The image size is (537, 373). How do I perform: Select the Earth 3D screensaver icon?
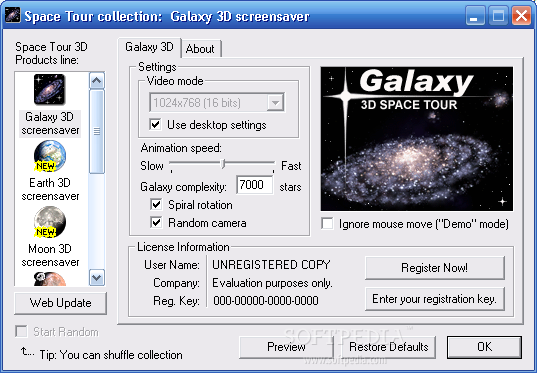pyautogui.click(x=50, y=156)
